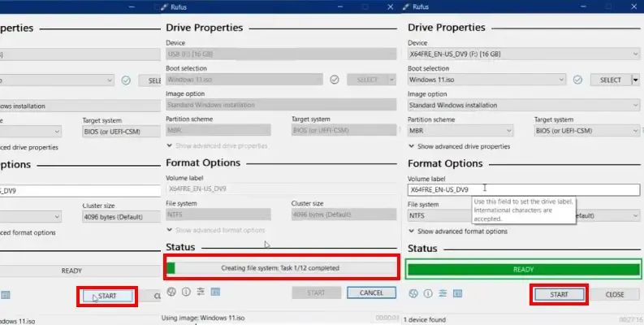
Task: Expand advanced format options in rightmost window
Action: point(458,232)
